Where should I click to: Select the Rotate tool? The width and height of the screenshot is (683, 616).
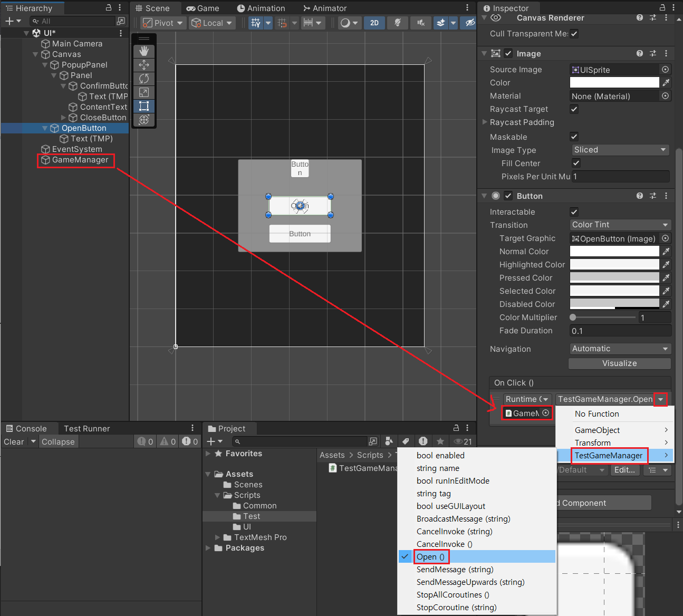143,79
